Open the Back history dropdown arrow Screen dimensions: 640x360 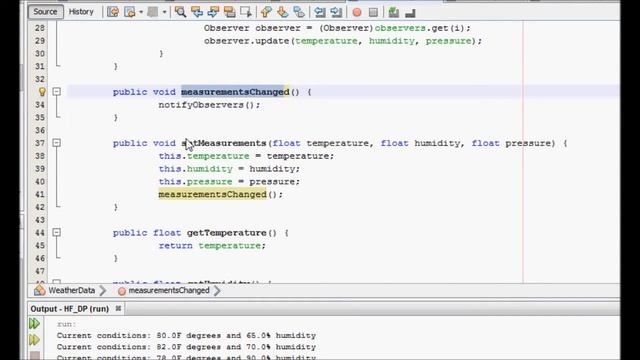tap(141, 12)
